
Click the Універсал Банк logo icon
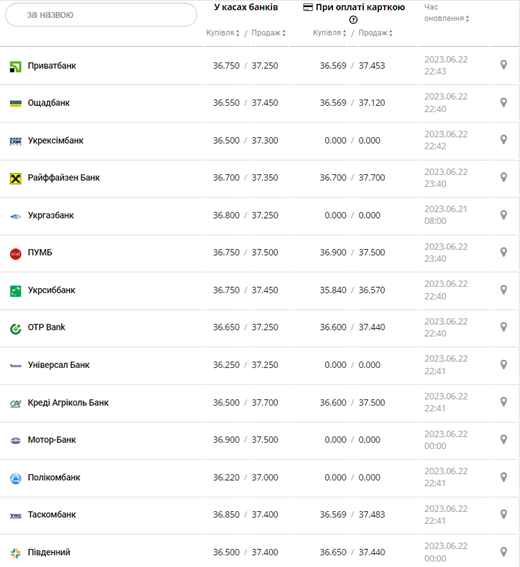15,366
